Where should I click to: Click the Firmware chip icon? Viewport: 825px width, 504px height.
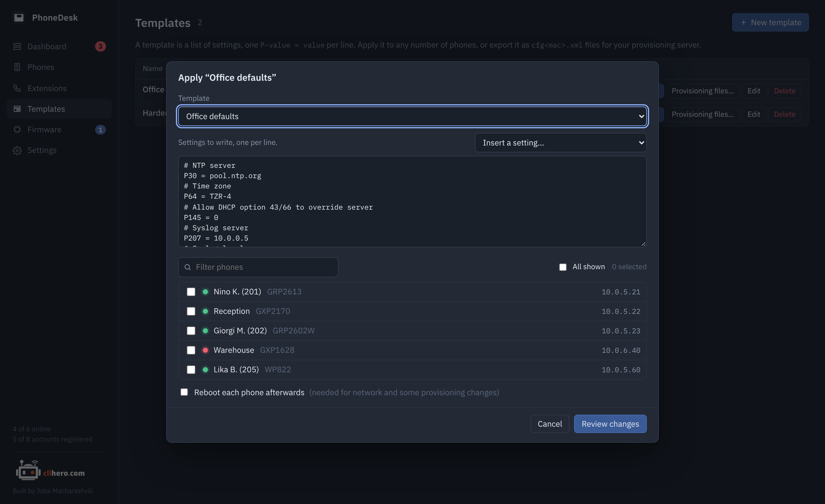coord(17,129)
